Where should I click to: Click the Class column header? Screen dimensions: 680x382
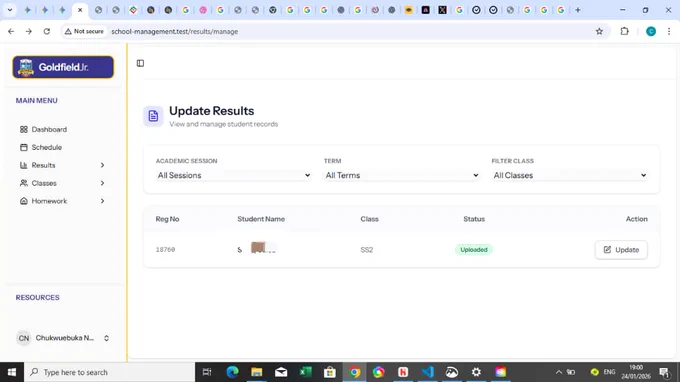pos(369,219)
